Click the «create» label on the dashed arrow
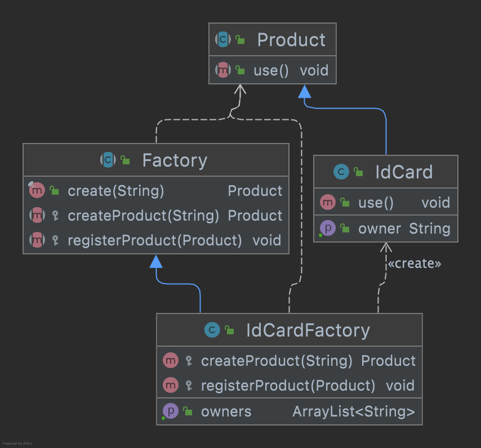481x448 pixels. coord(415,263)
